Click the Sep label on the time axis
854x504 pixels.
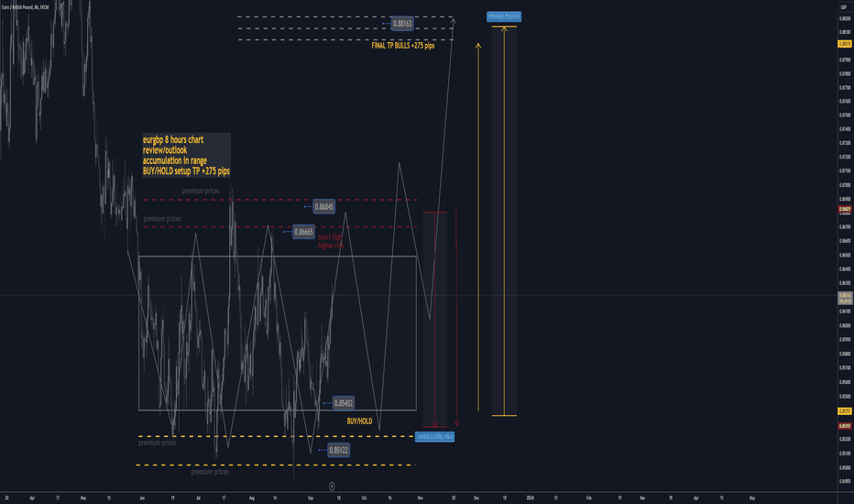coord(311,498)
